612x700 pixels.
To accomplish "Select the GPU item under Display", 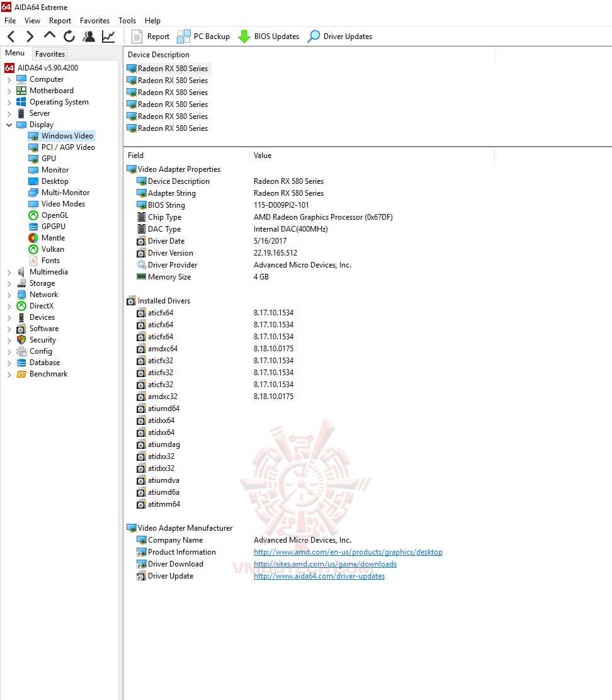I will pos(43,159).
